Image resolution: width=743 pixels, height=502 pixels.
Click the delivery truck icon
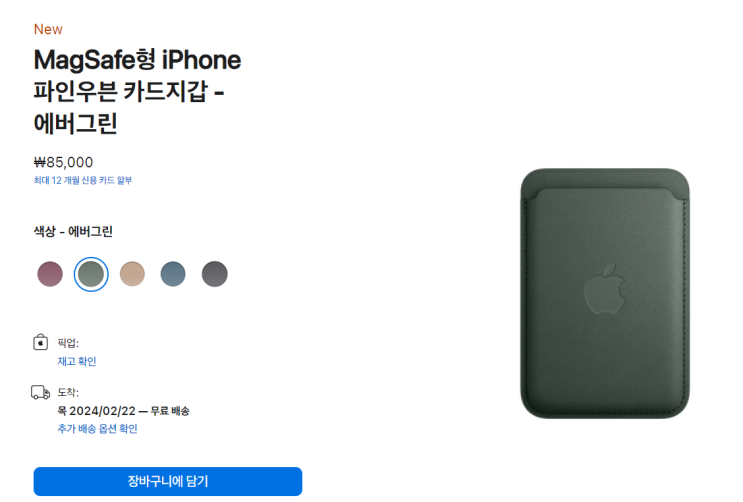[x=40, y=392]
